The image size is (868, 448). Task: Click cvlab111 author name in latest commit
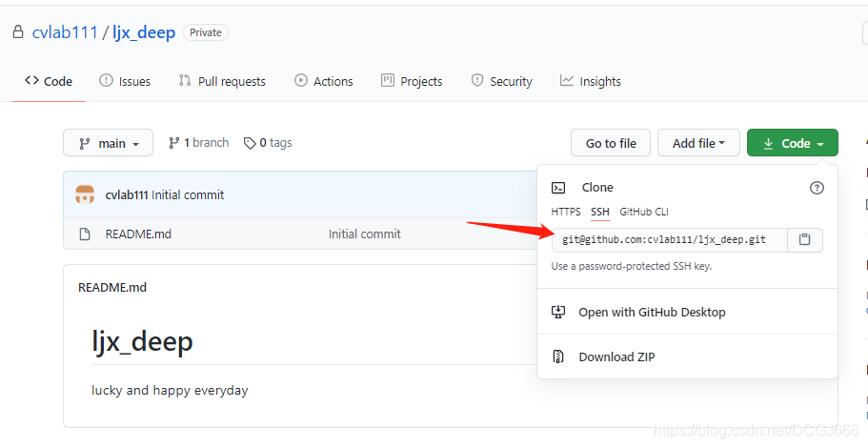(x=127, y=194)
